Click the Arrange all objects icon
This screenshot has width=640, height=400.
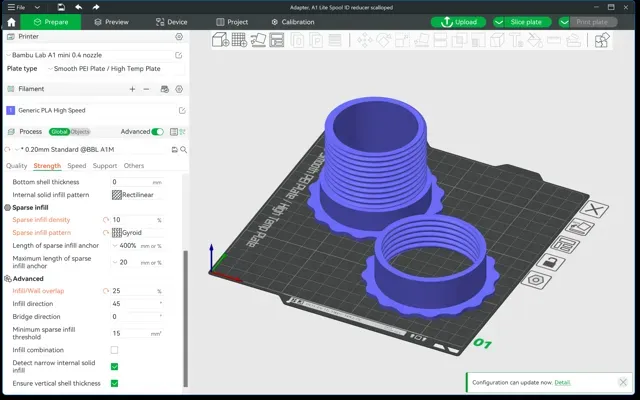click(277, 40)
